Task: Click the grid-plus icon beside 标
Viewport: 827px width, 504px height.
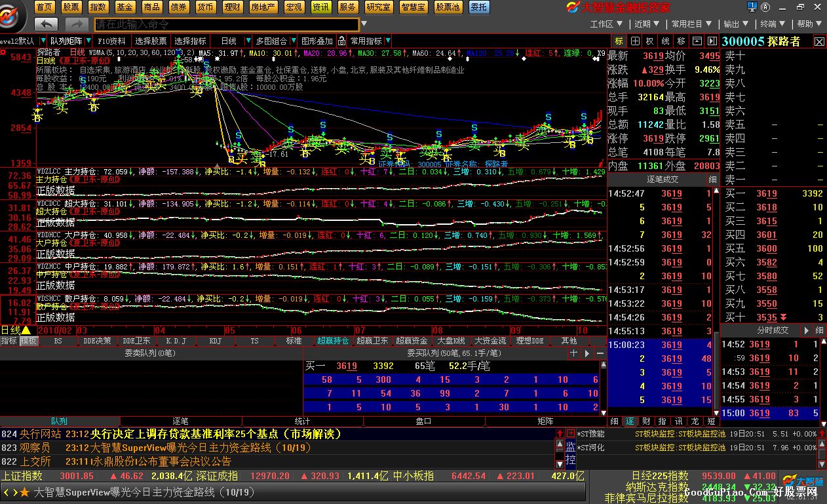Action: pyautogui.click(x=634, y=41)
